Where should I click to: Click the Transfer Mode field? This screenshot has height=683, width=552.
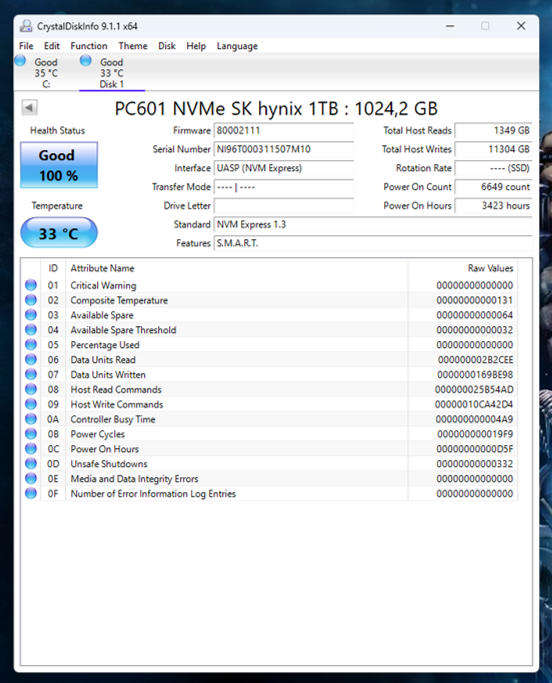click(283, 187)
